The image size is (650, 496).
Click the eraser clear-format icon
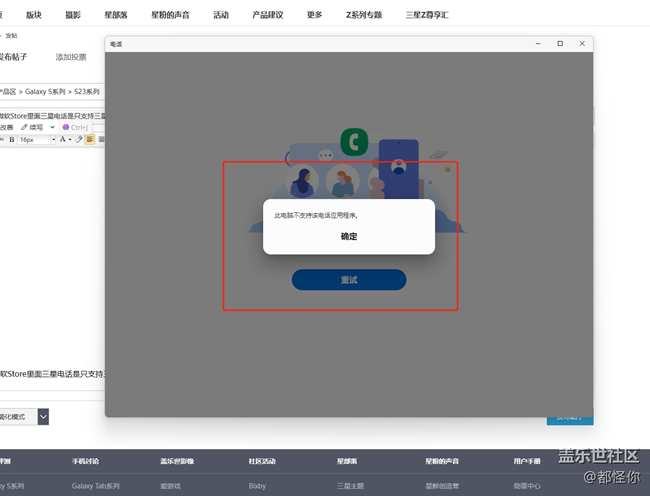coord(79,140)
